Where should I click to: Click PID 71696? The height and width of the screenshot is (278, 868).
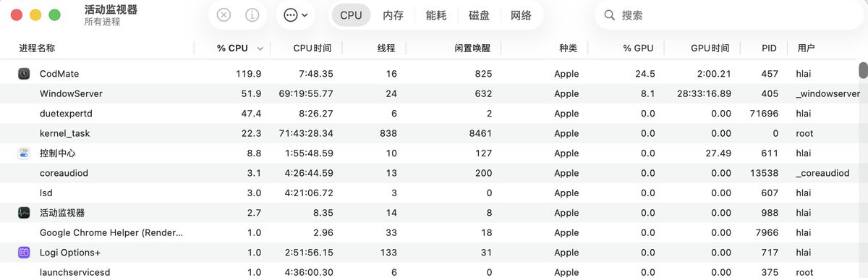click(x=765, y=114)
